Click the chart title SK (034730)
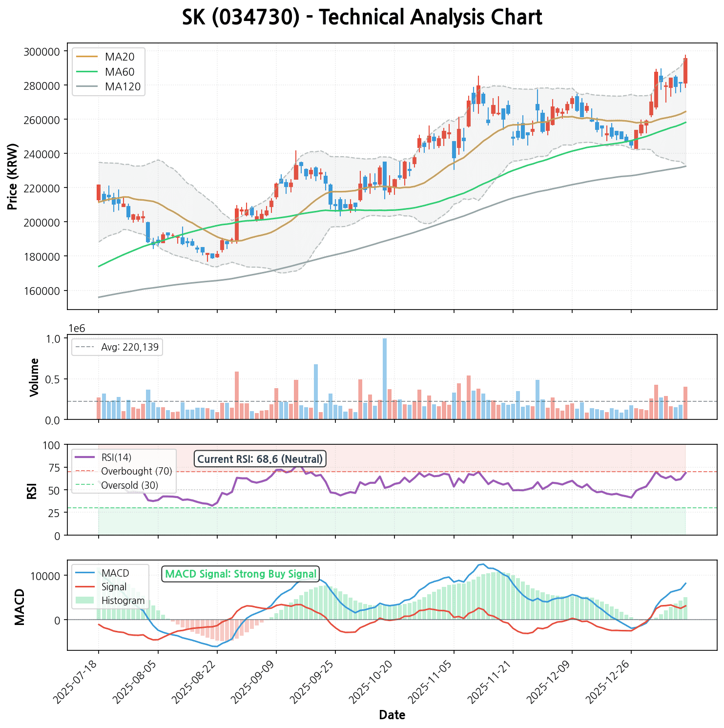 [x=362, y=18]
